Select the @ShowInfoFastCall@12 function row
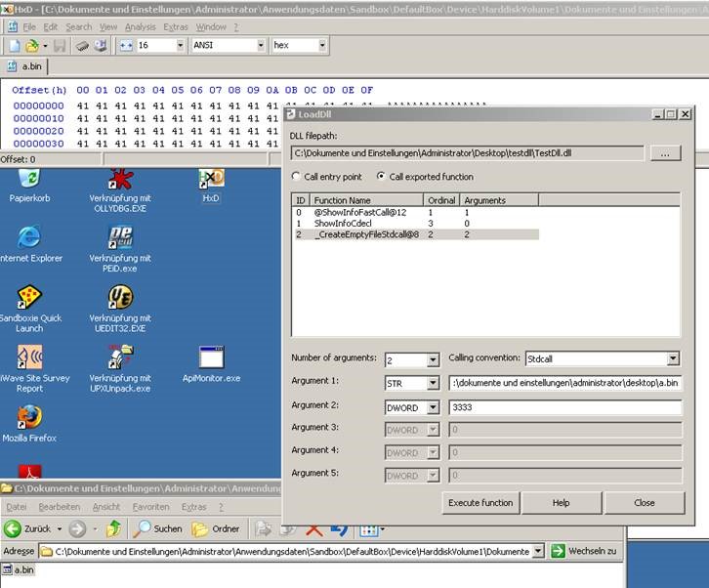 click(416, 212)
